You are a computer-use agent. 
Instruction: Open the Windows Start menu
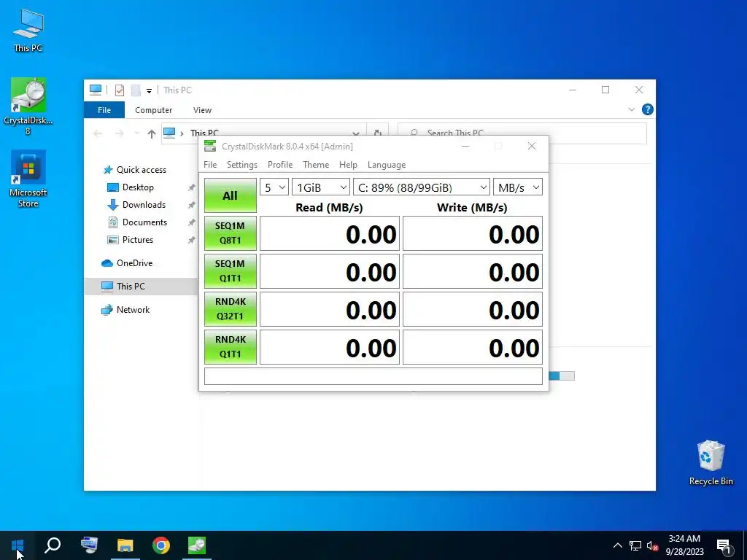[x=18, y=545]
